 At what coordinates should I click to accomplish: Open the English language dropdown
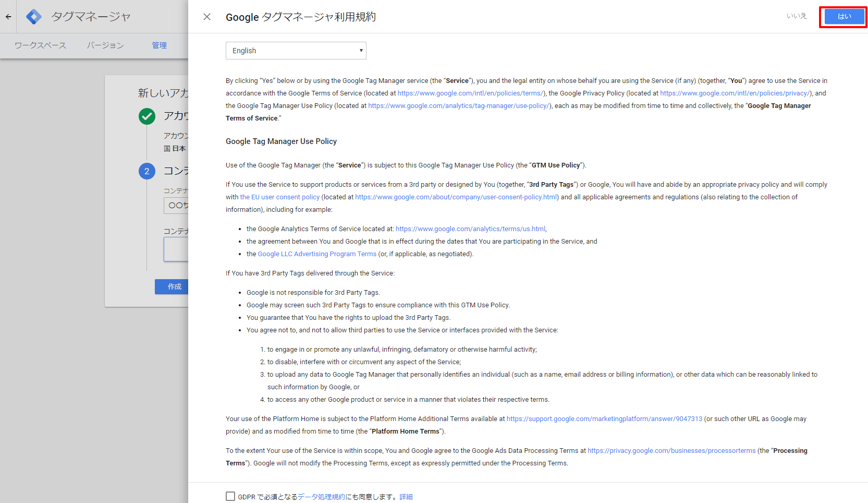[x=296, y=51]
